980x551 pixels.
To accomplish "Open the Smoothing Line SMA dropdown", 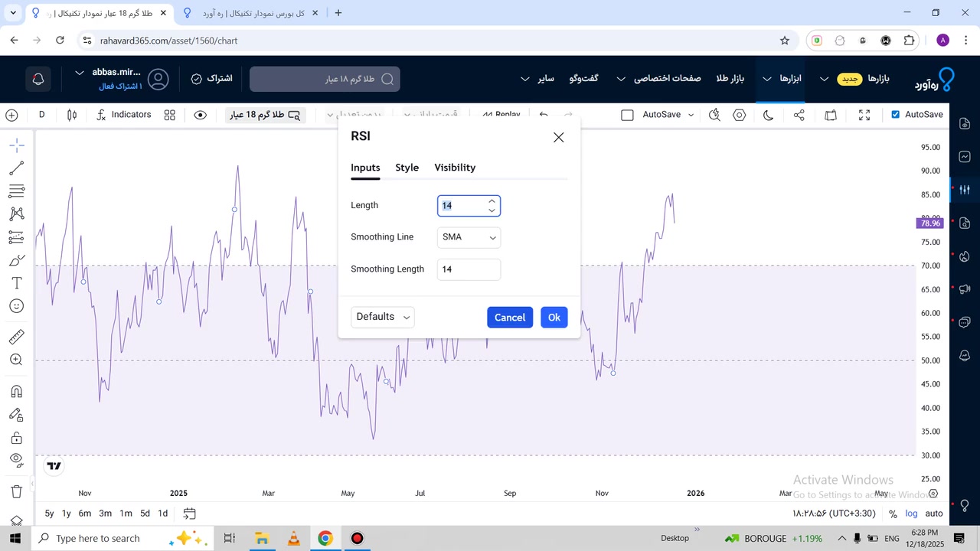I will 469,237.
